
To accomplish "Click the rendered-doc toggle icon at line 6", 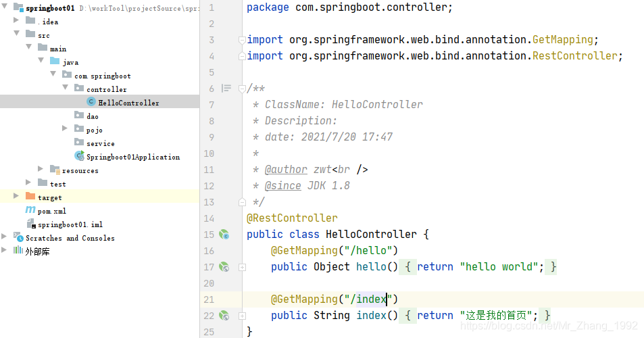I will coord(226,89).
